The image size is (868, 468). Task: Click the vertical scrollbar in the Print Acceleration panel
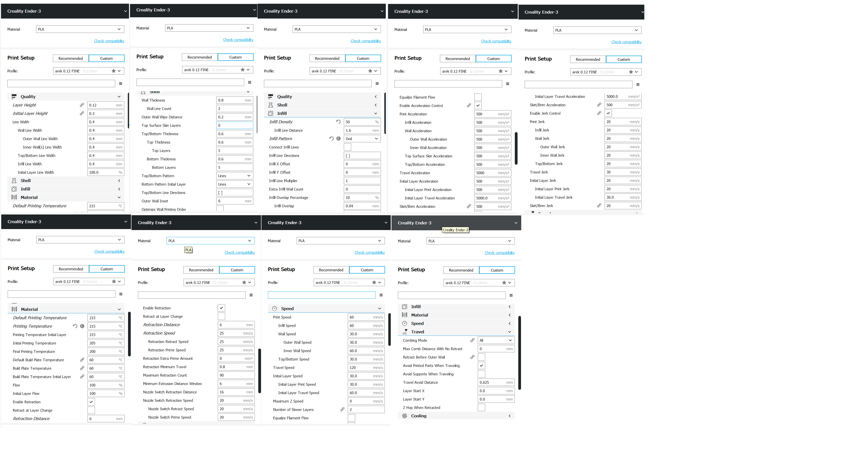(516, 148)
